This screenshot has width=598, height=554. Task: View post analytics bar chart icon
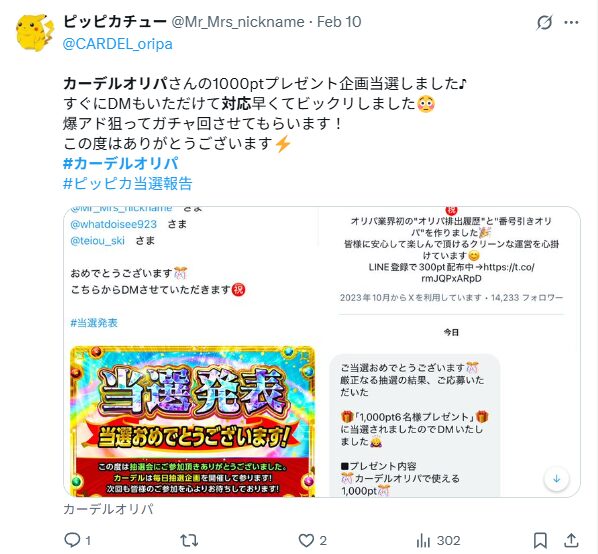tap(423, 540)
